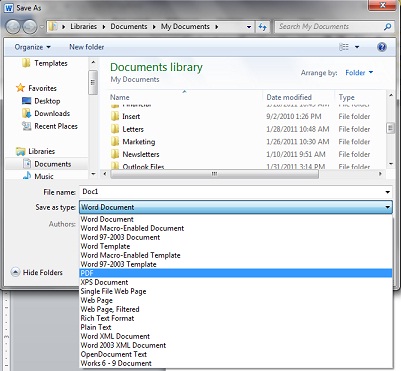Select Word Macro-Enabled Document option
Screen dimensions: 401x371
click(x=236, y=228)
